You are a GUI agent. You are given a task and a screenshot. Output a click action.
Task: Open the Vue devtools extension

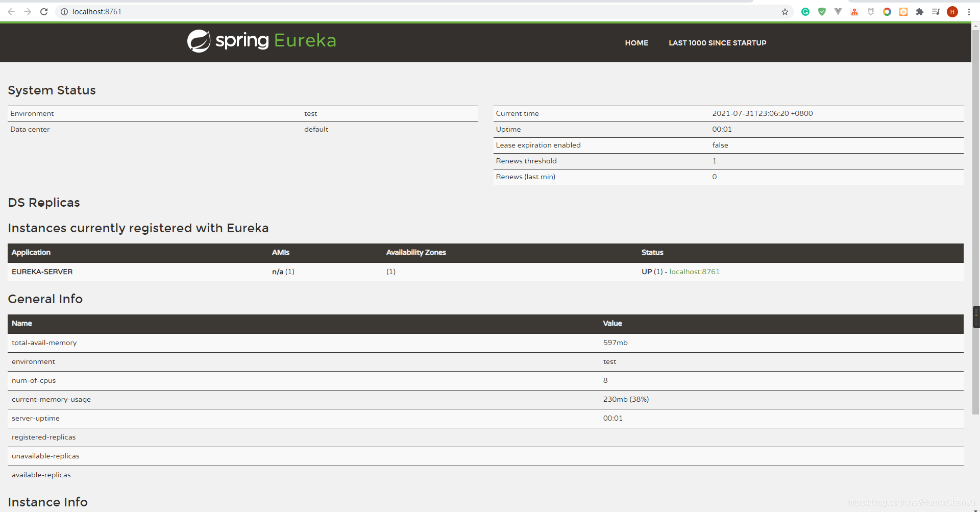click(838, 12)
